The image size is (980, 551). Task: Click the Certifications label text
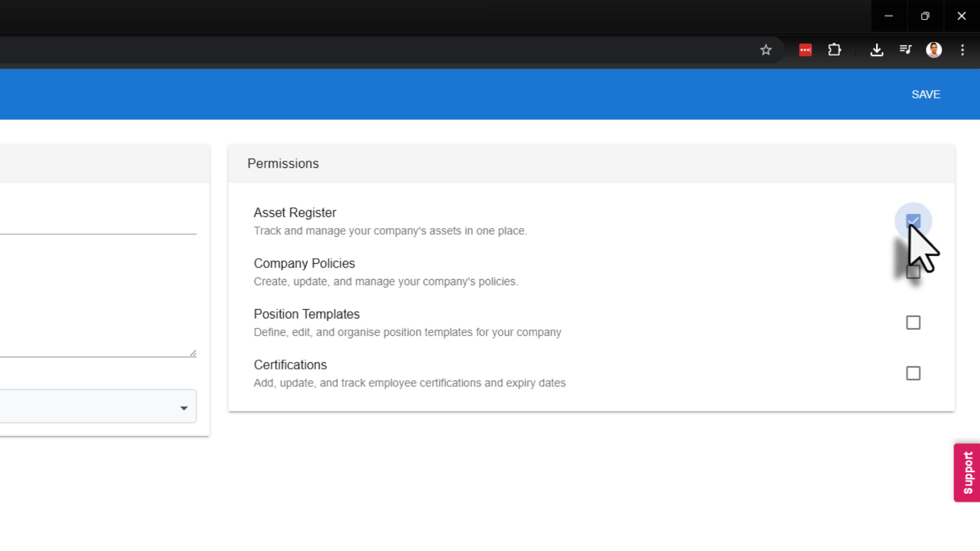pyautogui.click(x=290, y=365)
